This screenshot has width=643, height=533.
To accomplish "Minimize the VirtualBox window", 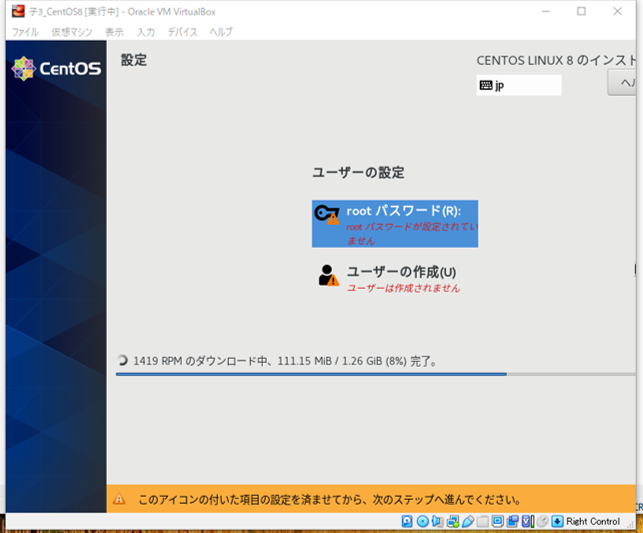I will tap(545, 11).
